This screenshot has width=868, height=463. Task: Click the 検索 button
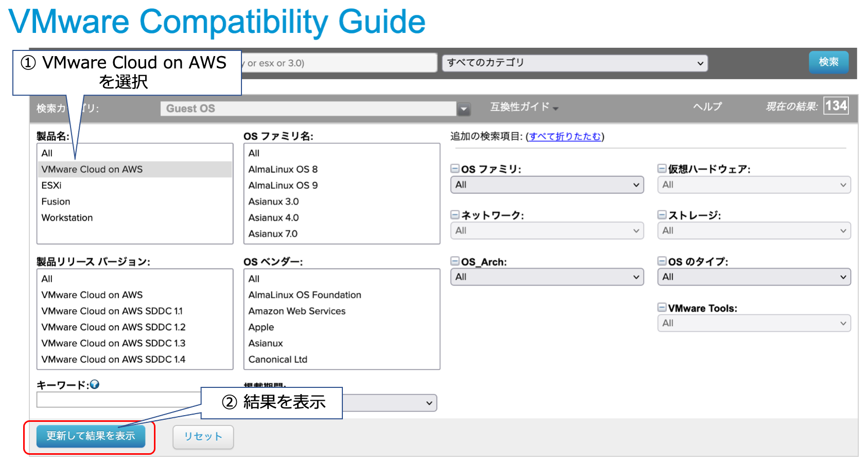[829, 62]
